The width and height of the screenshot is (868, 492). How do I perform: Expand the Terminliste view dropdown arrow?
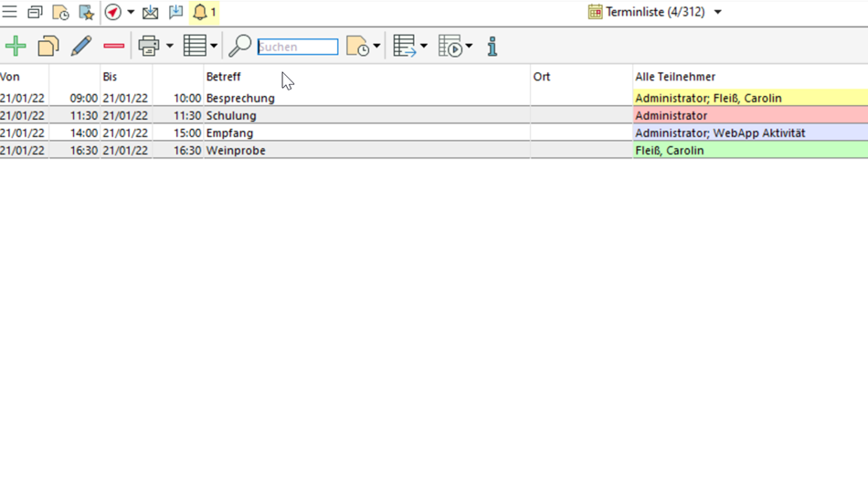tap(718, 12)
